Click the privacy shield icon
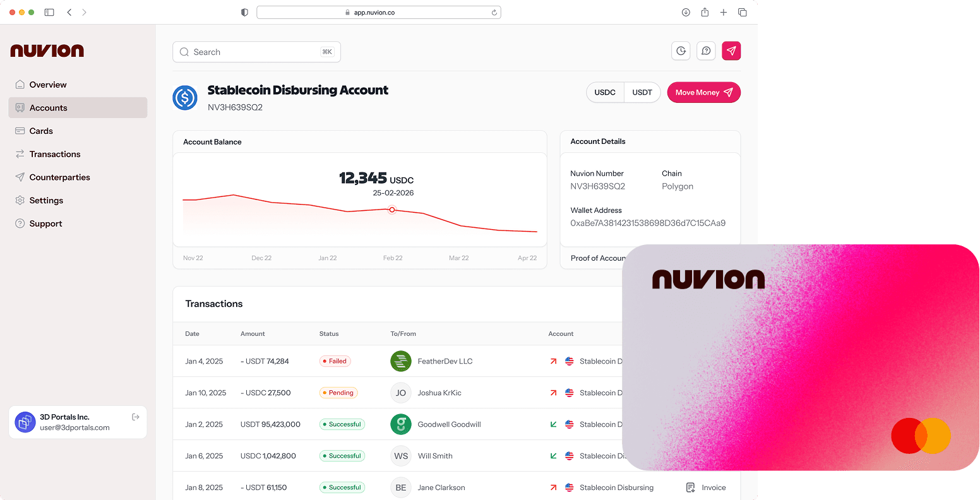The width and height of the screenshot is (980, 500). (x=245, y=12)
